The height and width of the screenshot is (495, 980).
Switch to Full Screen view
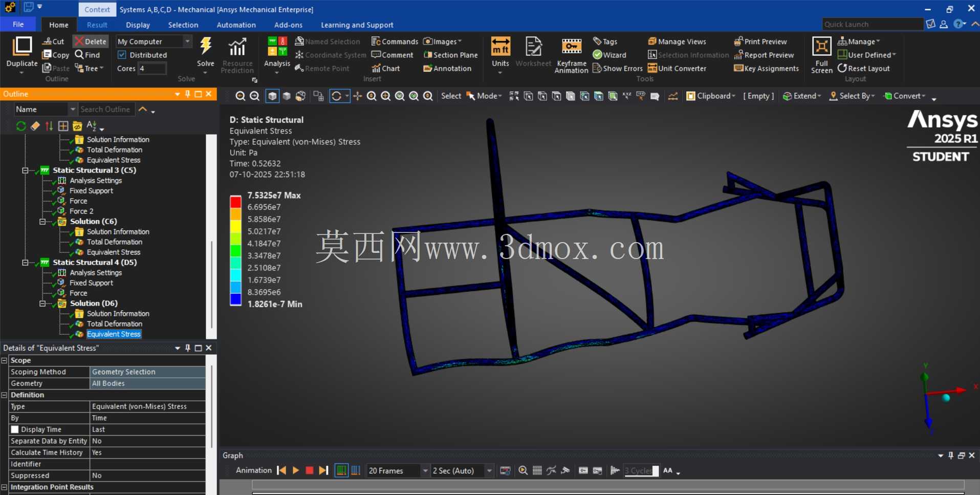tap(821, 55)
